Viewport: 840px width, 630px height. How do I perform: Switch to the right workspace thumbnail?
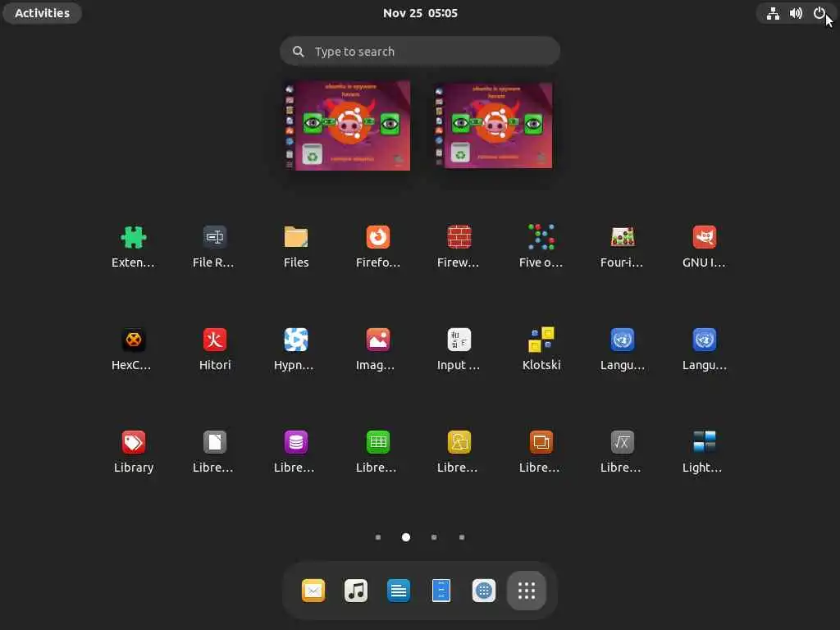tap(493, 126)
